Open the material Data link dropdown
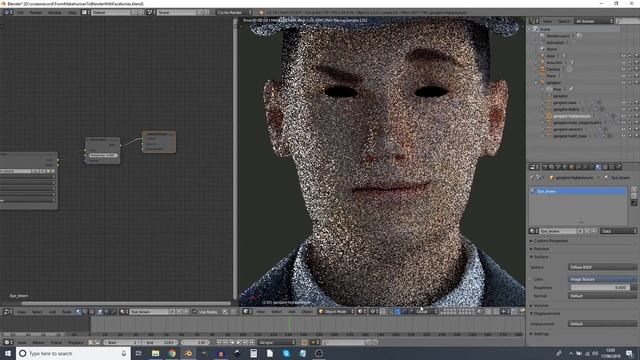Screen dimensions: 640x360 coord(619,231)
